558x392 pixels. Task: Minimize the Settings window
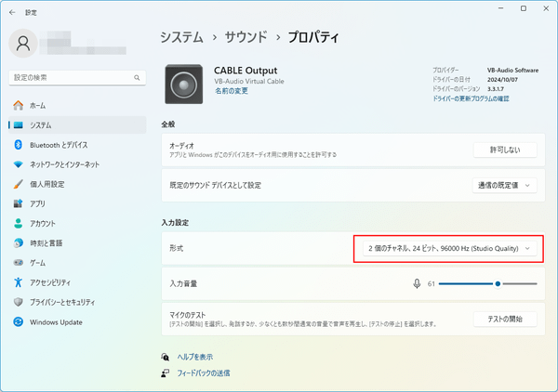point(501,8)
